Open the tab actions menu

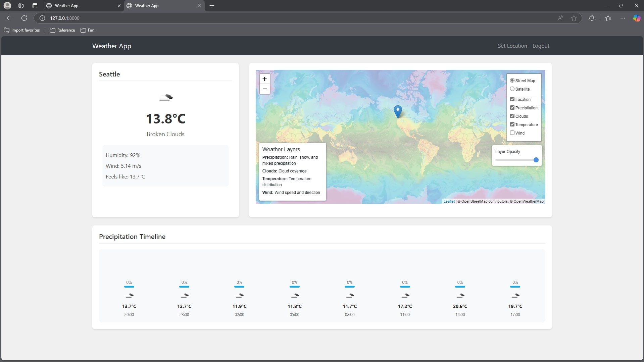(35, 6)
